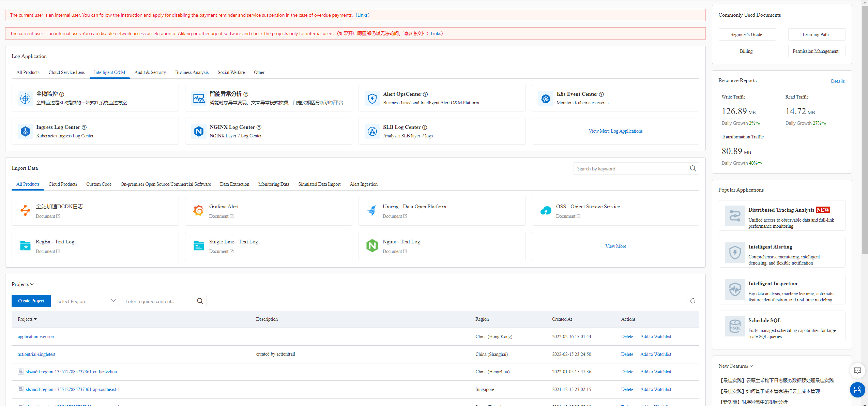This screenshot has height=406, width=868.
Task: Open the Permission Management document
Action: tap(817, 51)
